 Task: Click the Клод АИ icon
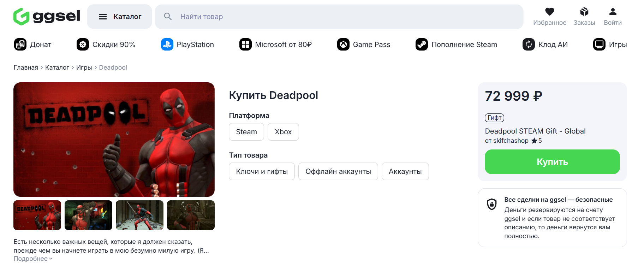[529, 45]
